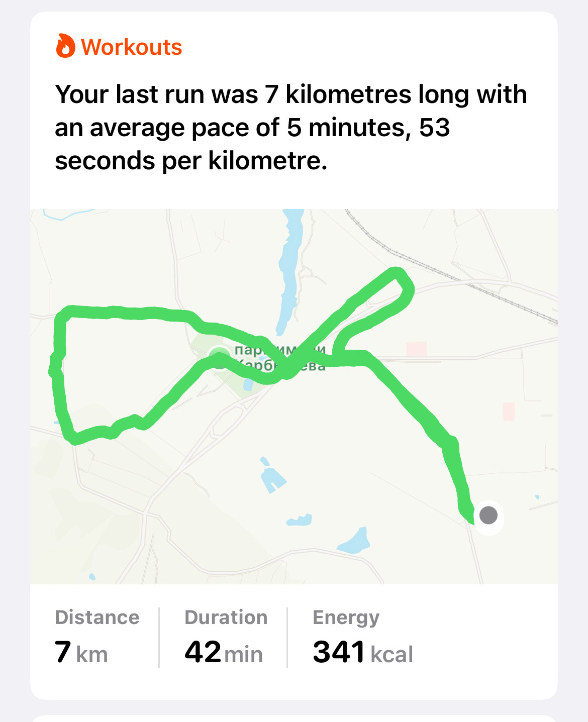
Task: Click the green park label on map
Action: [x=280, y=357]
